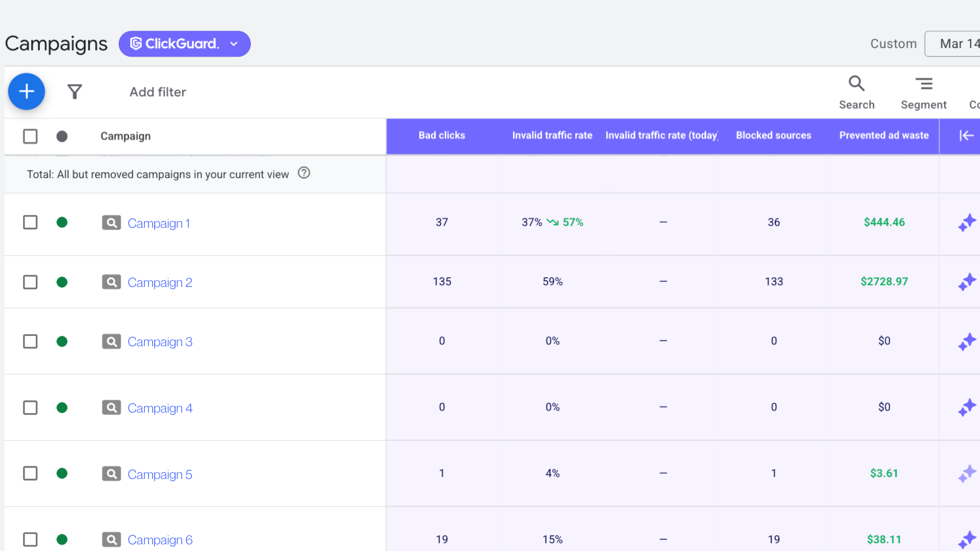Collapse the ClickGuard columns panel arrow
This screenshot has height=554, width=980.
point(966,136)
